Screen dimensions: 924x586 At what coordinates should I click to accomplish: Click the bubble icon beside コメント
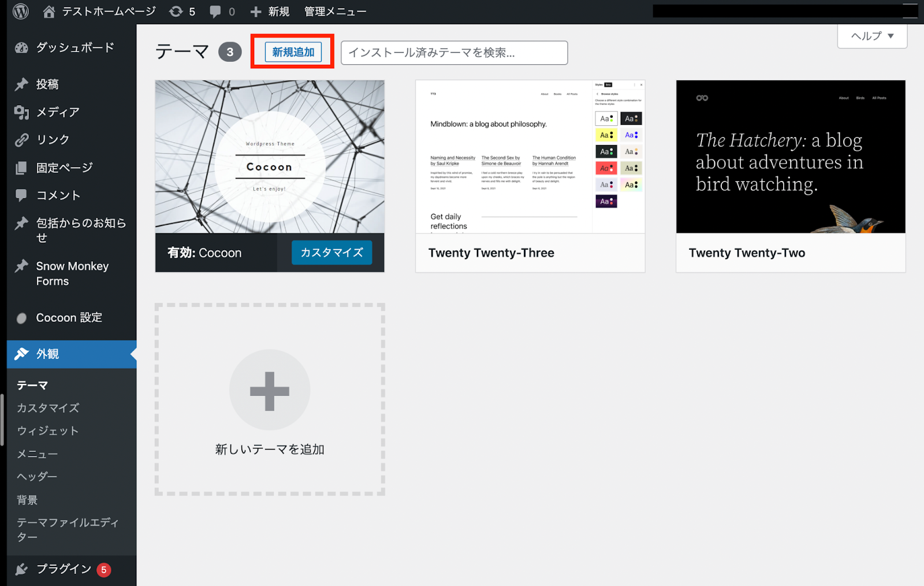[x=21, y=195]
